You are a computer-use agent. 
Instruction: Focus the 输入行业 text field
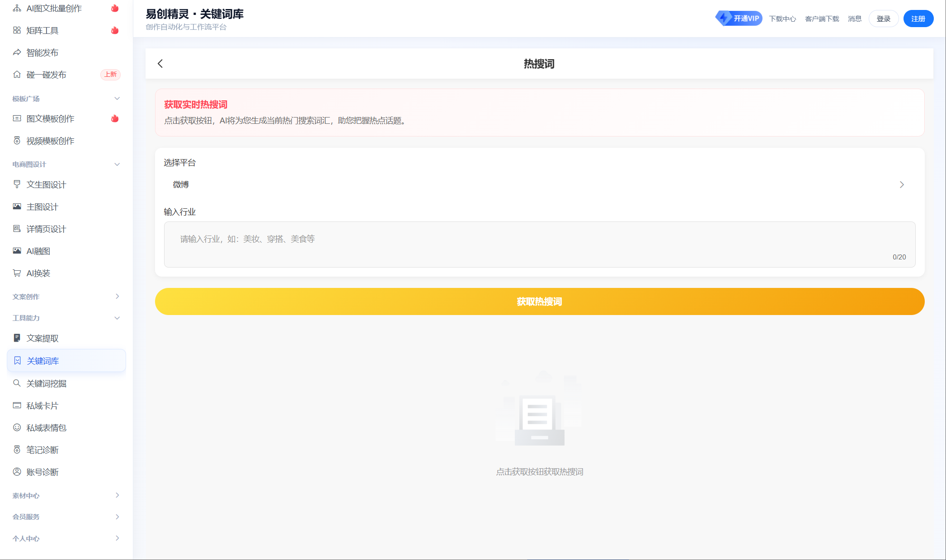[539, 244]
